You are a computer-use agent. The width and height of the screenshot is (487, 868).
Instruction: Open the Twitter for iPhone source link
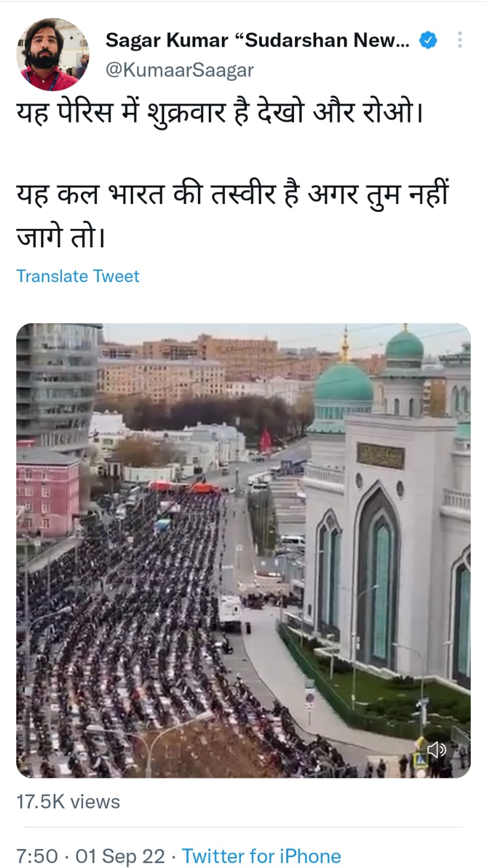[x=261, y=856]
